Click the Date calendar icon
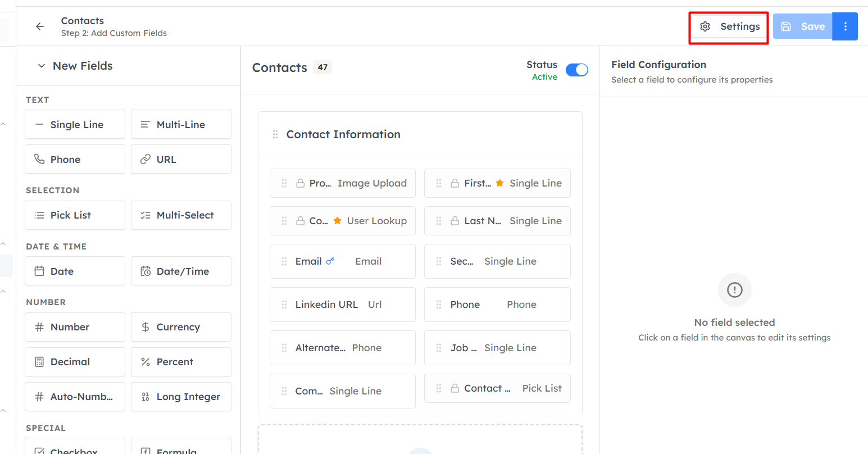Image resolution: width=868 pixels, height=454 pixels. pyautogui.click(x=39, y=271)
